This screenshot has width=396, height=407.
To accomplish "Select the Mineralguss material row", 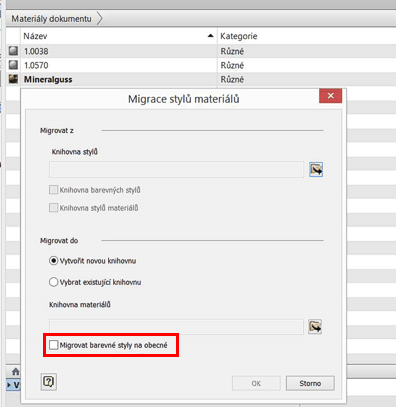I will click(x=201, y=79).
